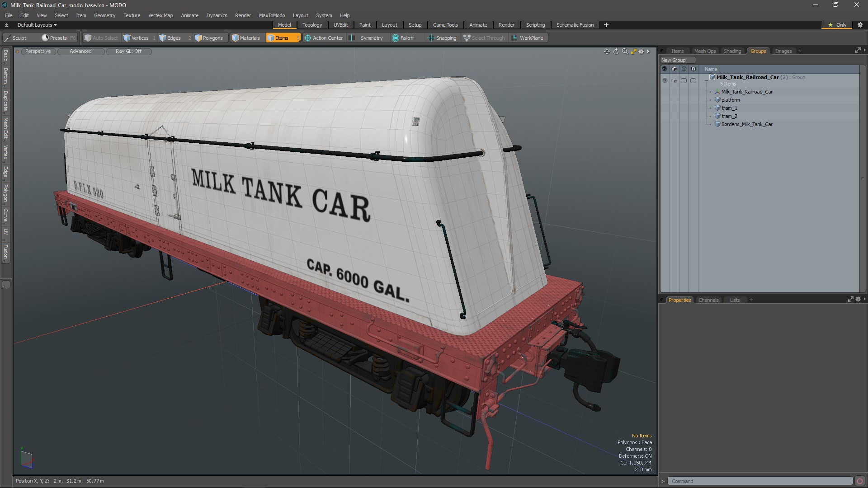Click the render camera column header

tap(675, 69)
